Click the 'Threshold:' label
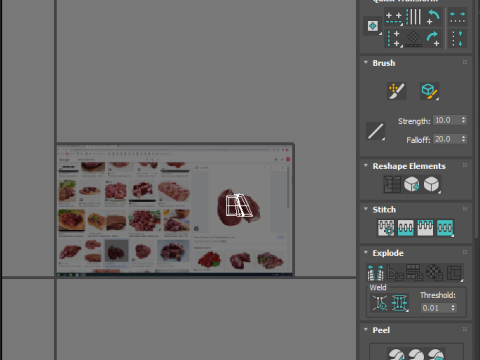Image resolution: width=480 pixels, height=360 pixels. point(438,295)
